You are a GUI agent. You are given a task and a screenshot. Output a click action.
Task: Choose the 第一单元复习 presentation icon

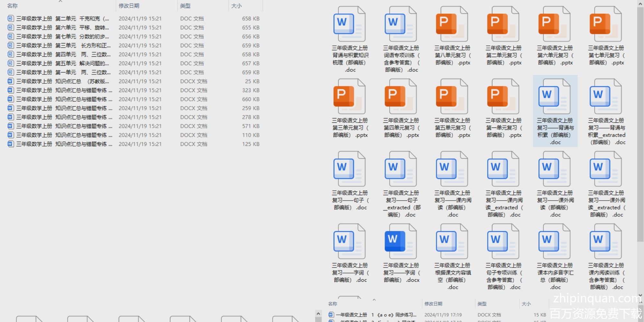pyautogui.click(x=503, y=97)
